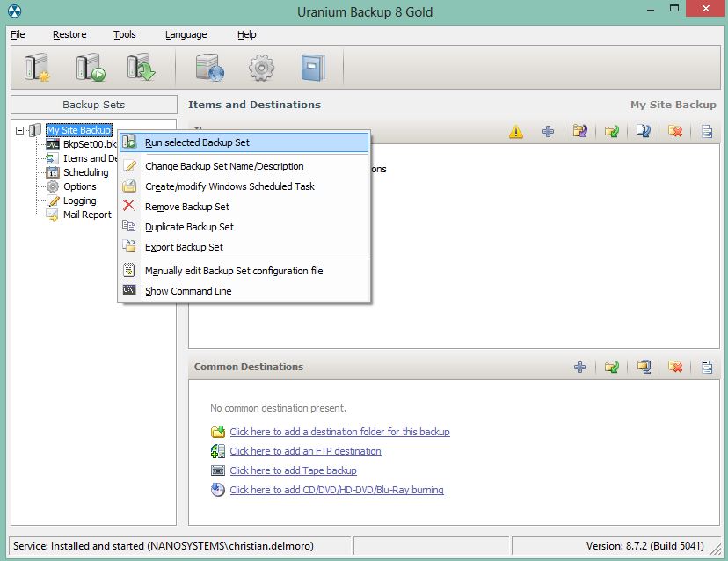Click the Version: 8.7.2 (Build 5041) status text
The width and height of the screenshot is (728, 561).
(x=644, y=546)
